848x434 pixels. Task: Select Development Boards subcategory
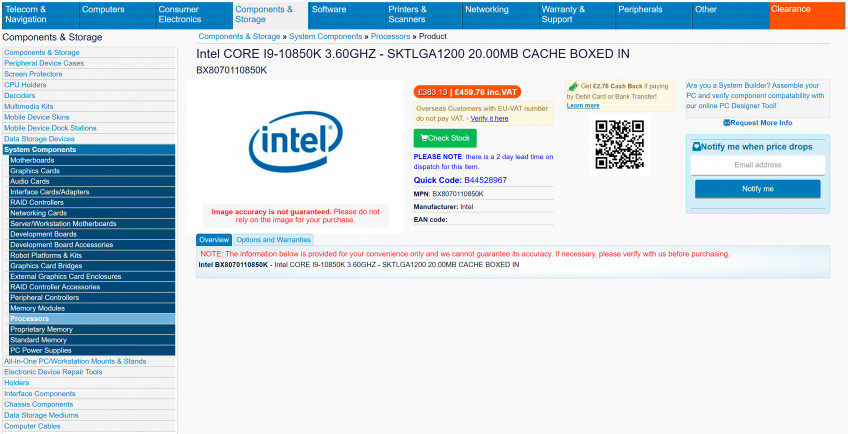coord(92,234)
